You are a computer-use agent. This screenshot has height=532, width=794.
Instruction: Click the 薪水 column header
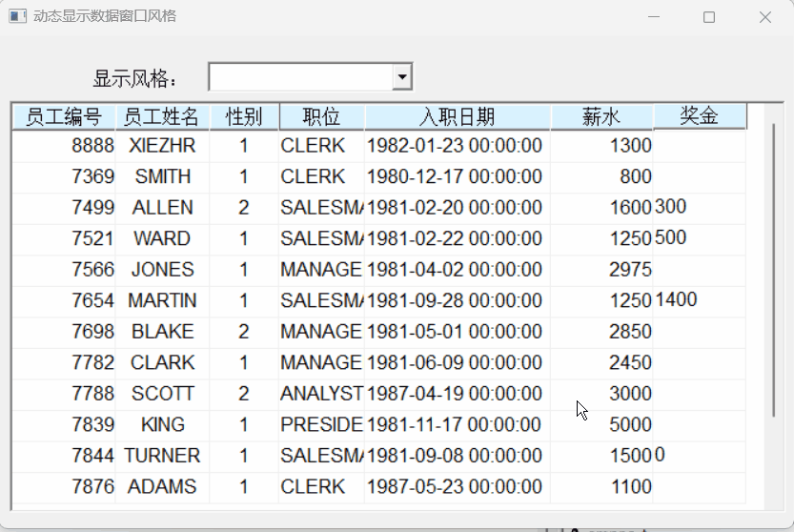click(601, 116)
